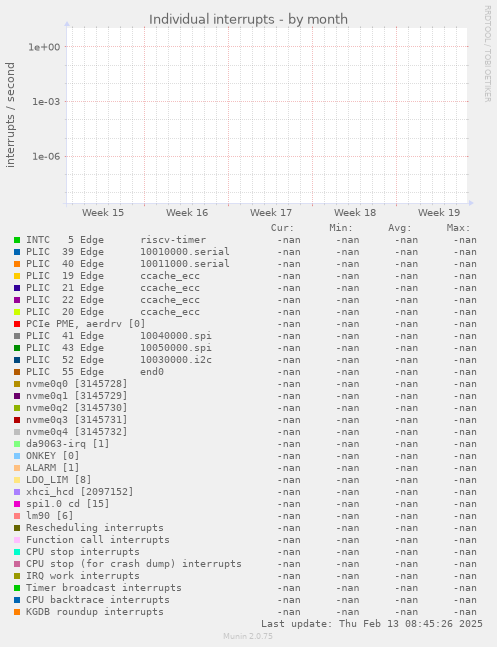Click the 1e-03 y-axis tick label
This screenshot has width=497, height=647.
tap(46, 102)
